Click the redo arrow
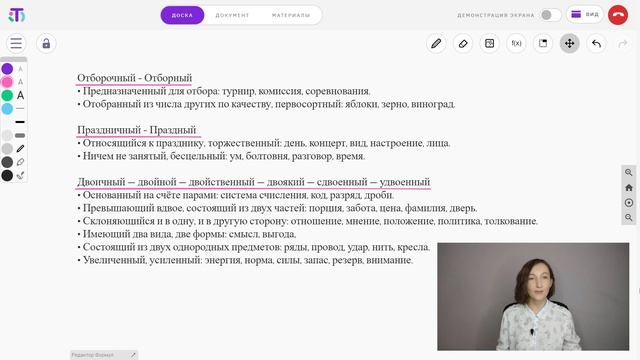This screenshot has height=360, width=640. click(623, 43)
